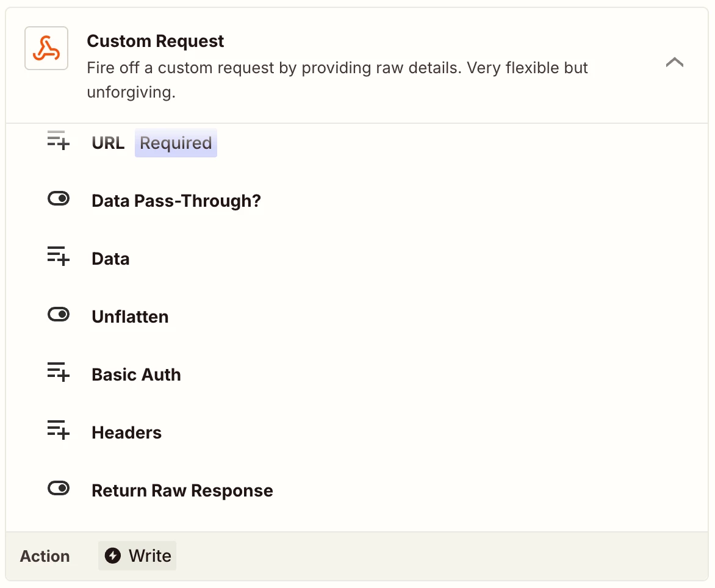The height and width of the screenshot is (588, 715).
Task: Click the lightning bolt Write icon
Action: coord(113,556)
